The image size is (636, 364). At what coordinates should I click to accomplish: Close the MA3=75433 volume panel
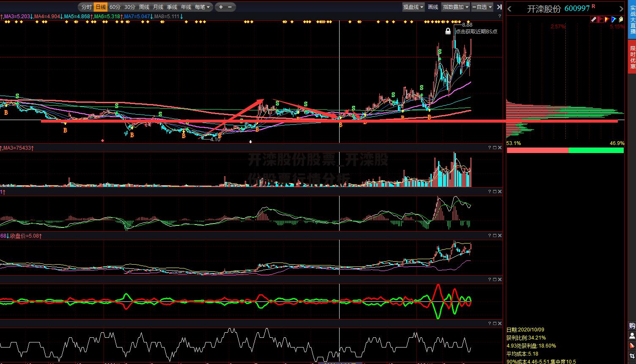click(x=500, y=148)
